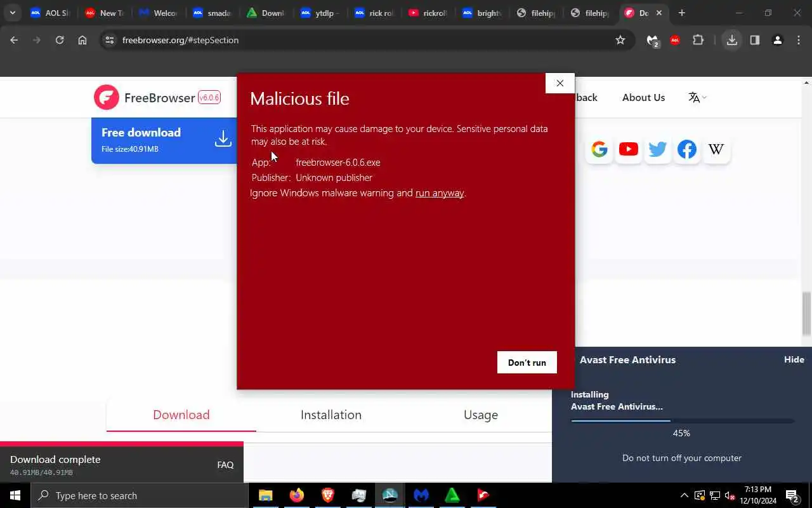This screenshot has height=508, width=812.
Task: Switch to the Welcom tab
Action: [x=159, y=13]
